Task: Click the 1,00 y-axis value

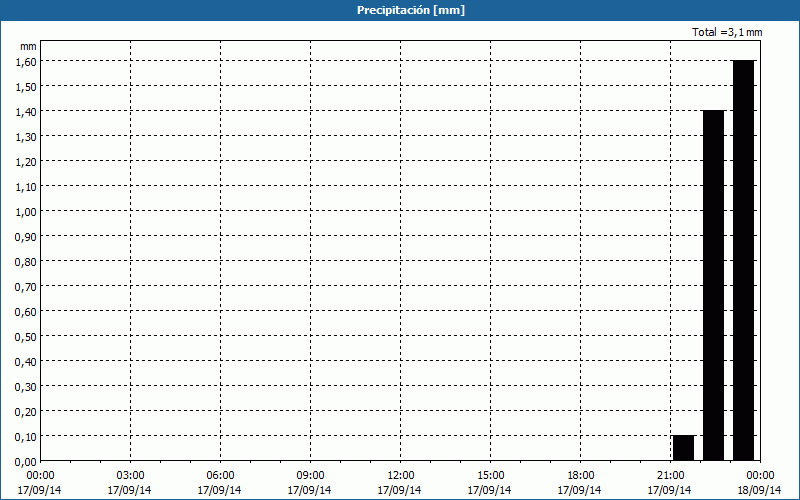Action: [26, 212]
